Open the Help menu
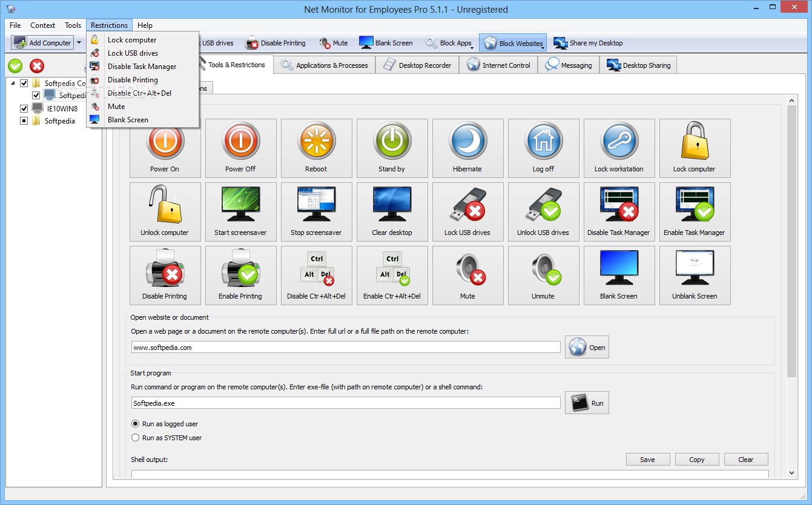812x505 pixels. tap(145, 25)
